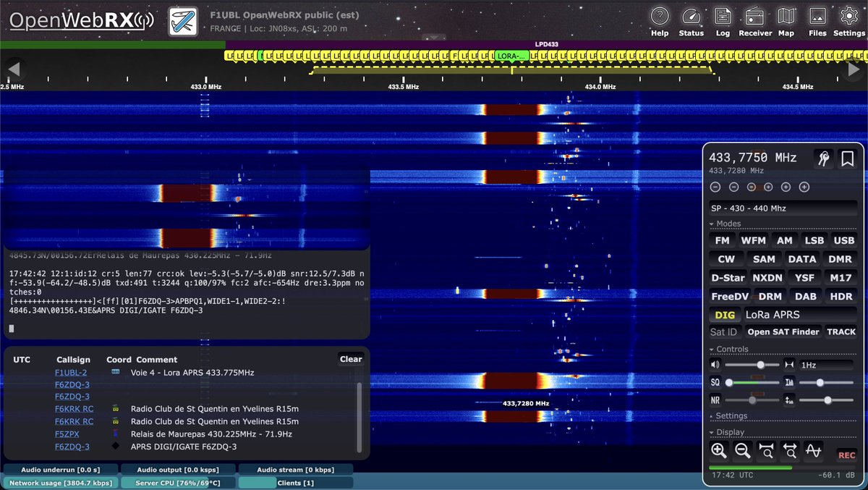868x490 pixels.
Task: Click the Server CPU [76%/69°C] status
Action: 177,483
